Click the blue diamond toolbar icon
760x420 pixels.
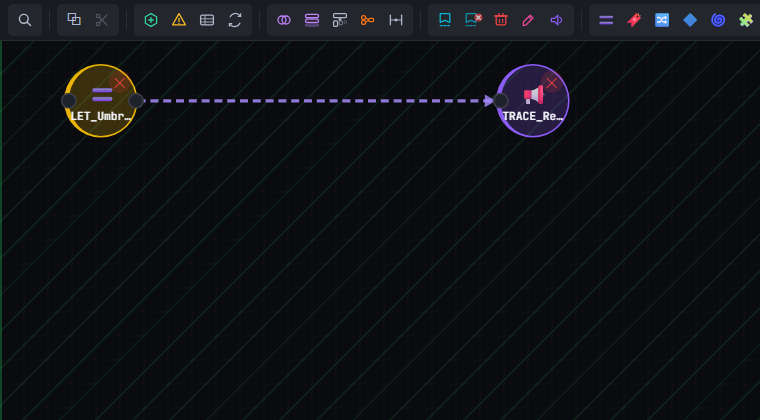point(690,20)
